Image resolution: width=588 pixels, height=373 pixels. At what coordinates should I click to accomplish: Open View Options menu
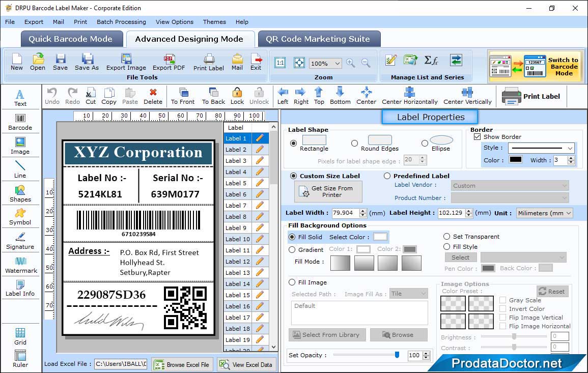[175, 22]
